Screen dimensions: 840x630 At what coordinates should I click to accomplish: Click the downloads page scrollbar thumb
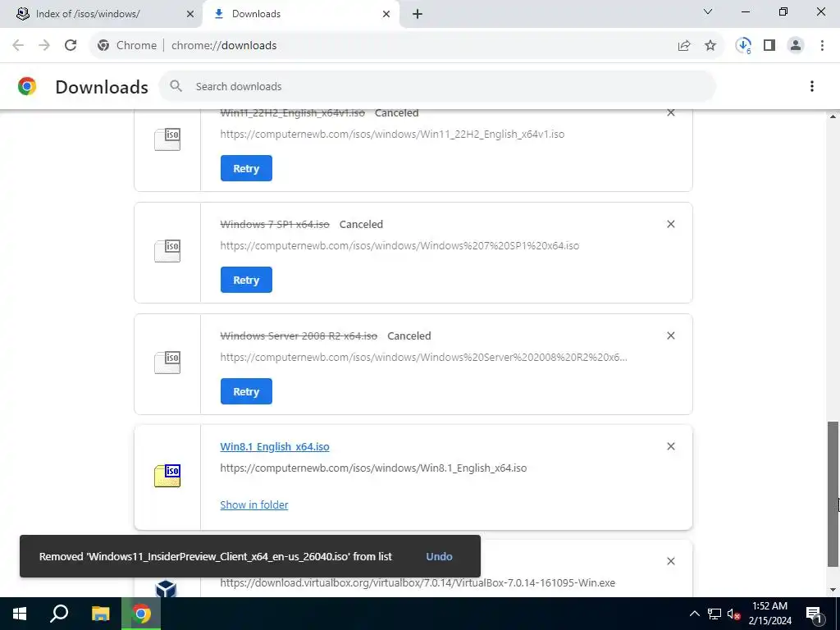tap(833, 493)
